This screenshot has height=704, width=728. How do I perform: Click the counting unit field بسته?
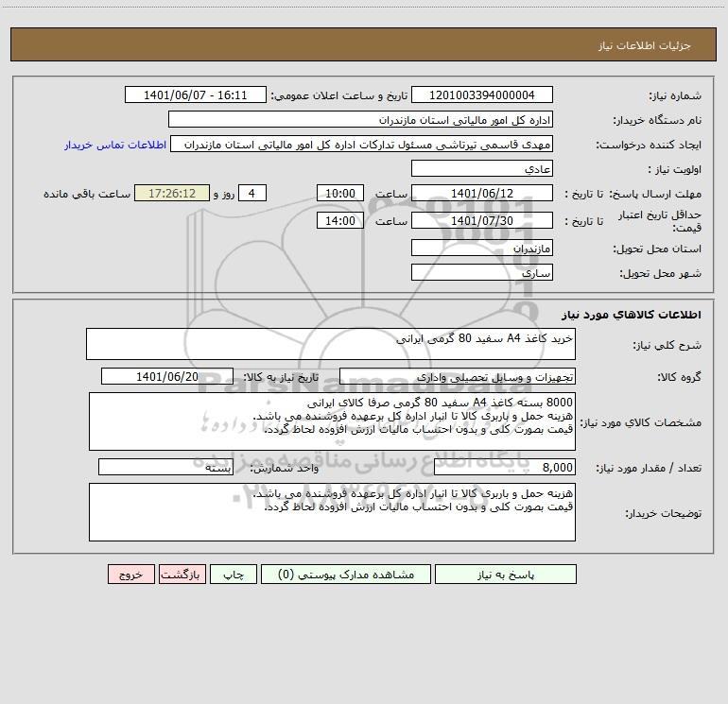(165, 468)
